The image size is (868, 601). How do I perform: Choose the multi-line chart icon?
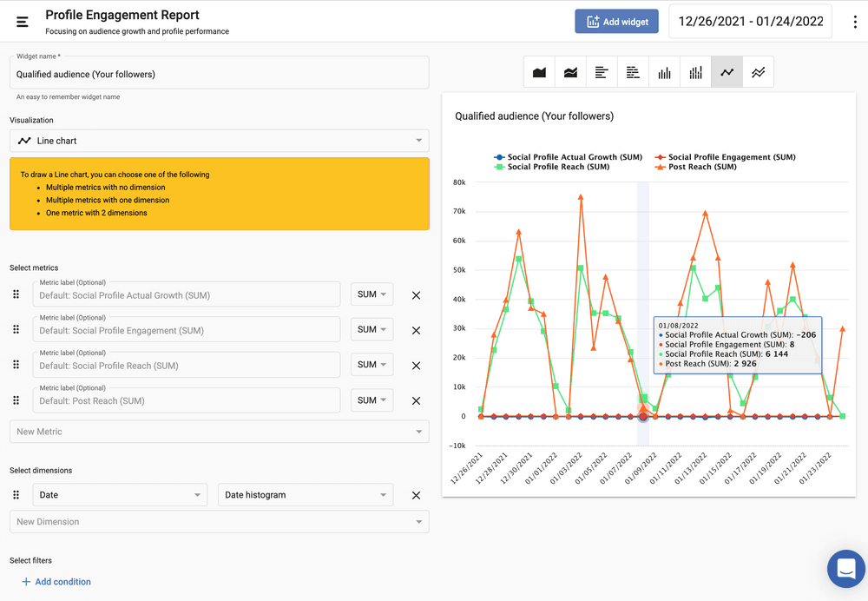click(758, 73)
